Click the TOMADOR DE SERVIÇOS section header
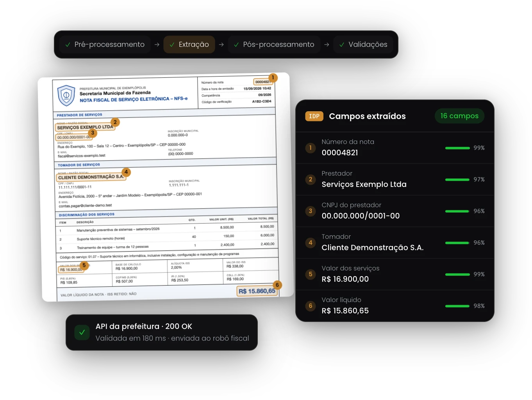This screenshot has height=400, width=532. tap(79, 165)
